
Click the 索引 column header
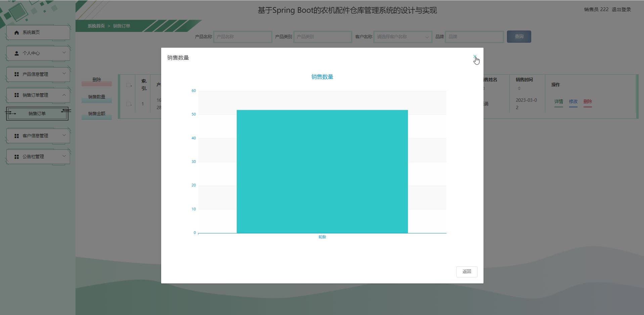pos(144,85)
